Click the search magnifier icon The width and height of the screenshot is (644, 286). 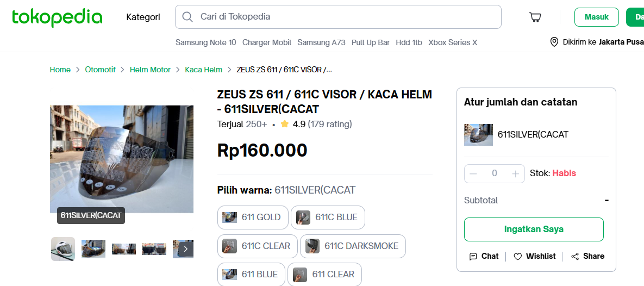click(187, 17)
